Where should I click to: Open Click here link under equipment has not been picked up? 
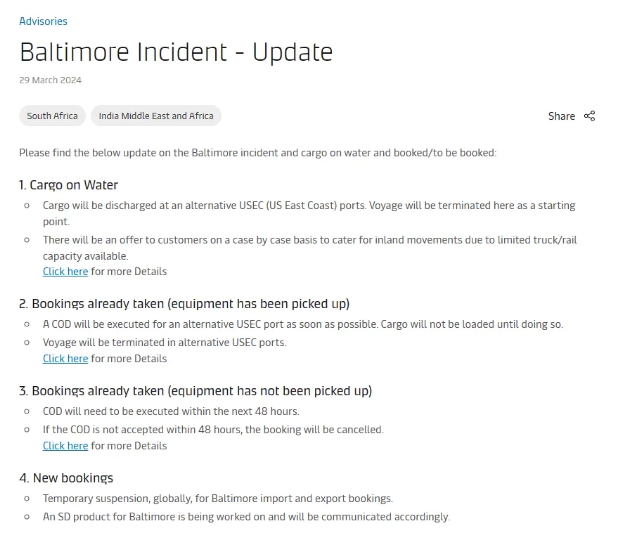65,446
